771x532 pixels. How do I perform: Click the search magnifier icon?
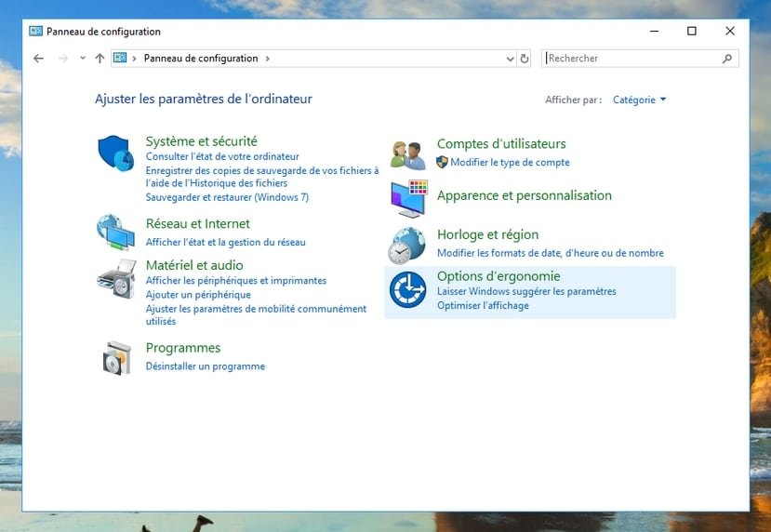[727, 59]
